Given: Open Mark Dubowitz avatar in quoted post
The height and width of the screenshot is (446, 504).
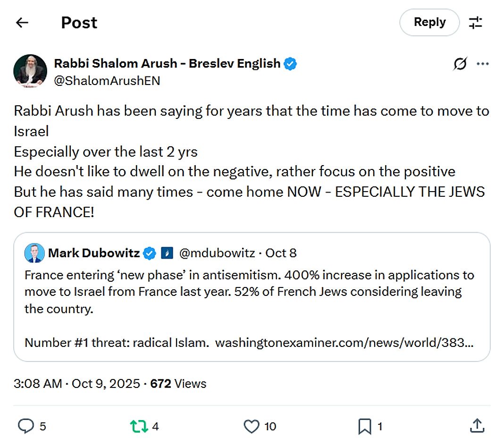Looking at the screenshot, I should coord(34,253).
